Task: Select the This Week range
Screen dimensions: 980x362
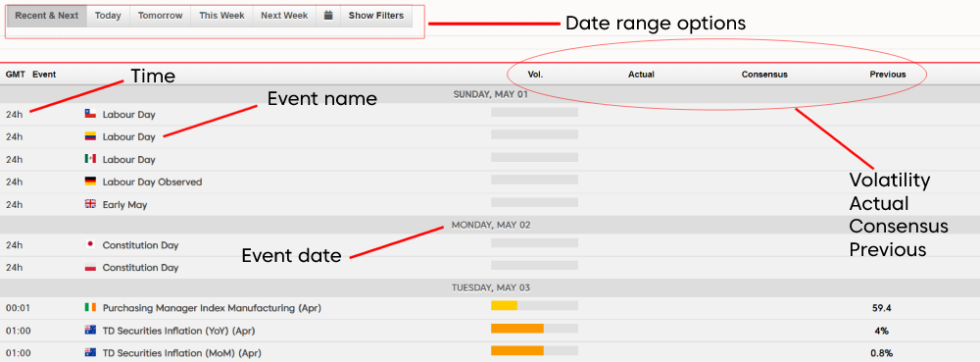Action: 221,16
